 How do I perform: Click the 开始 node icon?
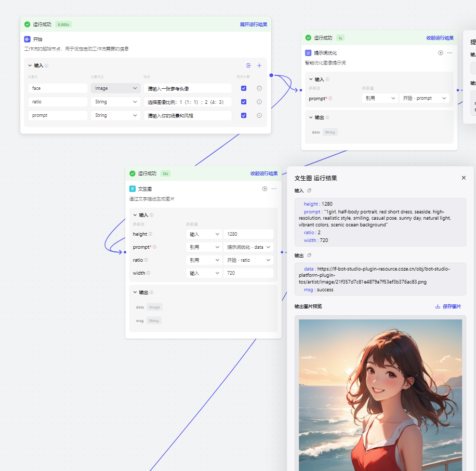(x=28, y=39)
